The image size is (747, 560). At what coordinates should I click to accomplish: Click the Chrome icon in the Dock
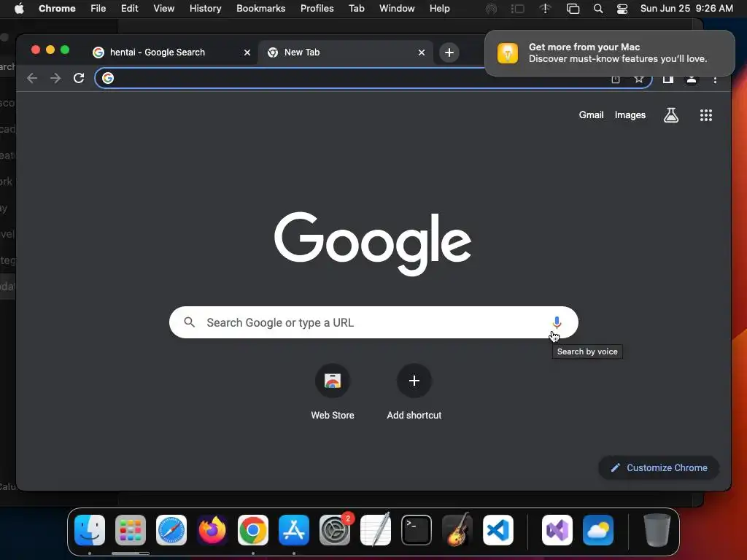point(253,530)
